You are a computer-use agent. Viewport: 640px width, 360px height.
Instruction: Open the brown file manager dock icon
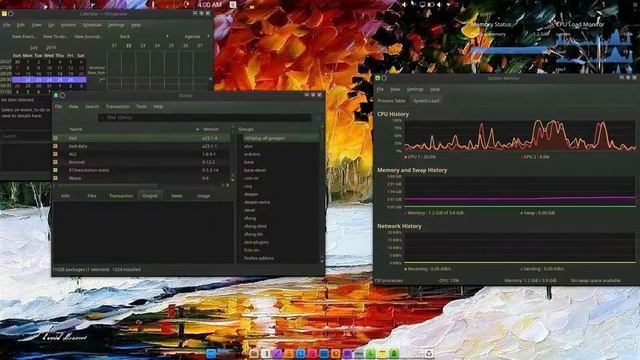[254, 353]
